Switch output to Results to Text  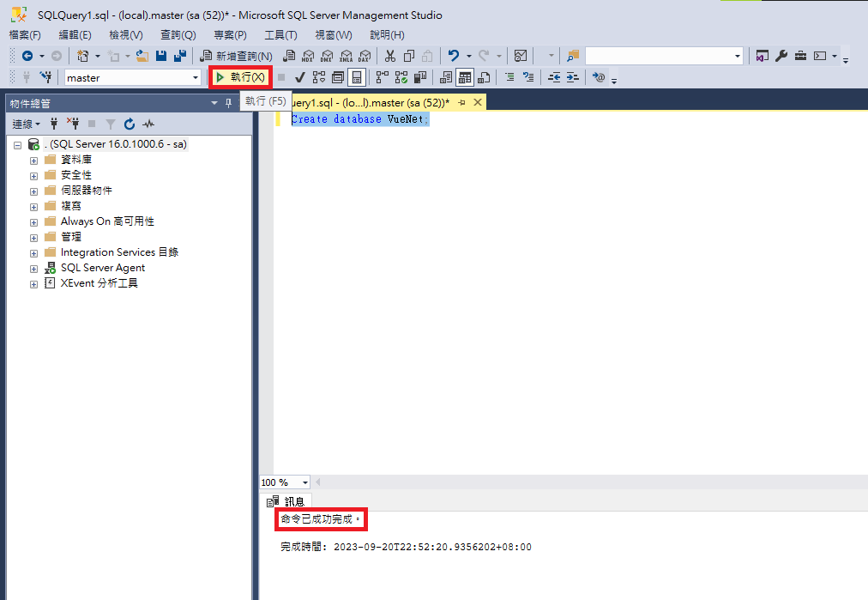tap(446, 77)
